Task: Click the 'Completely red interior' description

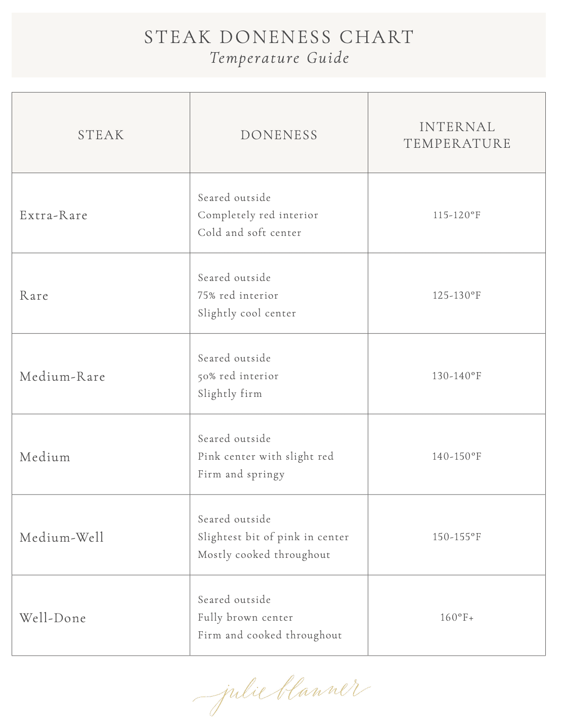Action: [258, 215]
